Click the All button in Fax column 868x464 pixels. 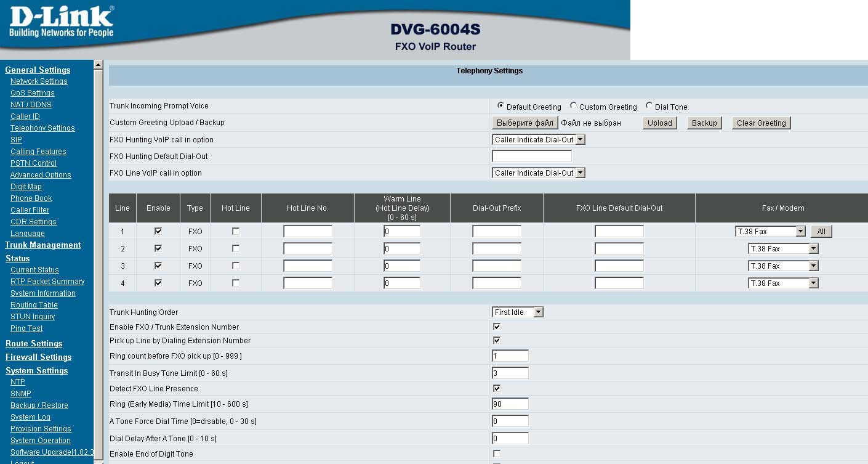[x=821, y=232]
